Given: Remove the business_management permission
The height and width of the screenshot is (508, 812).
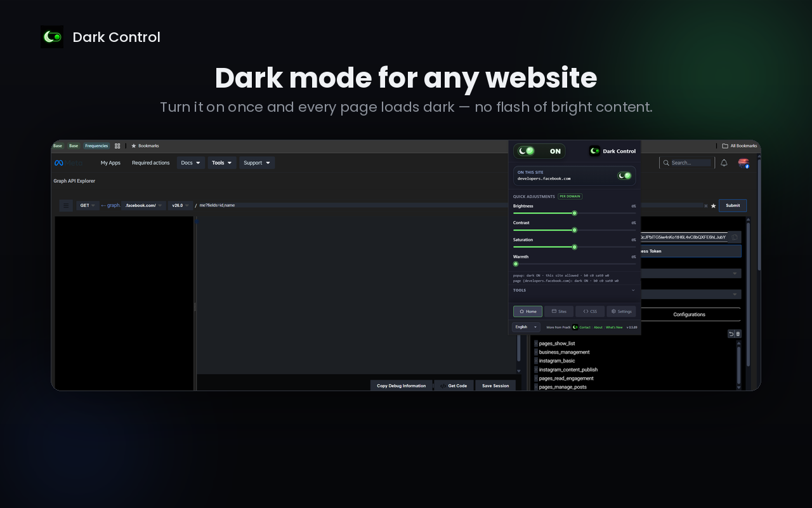Looking at the screenshot, I should click(536, 352).
